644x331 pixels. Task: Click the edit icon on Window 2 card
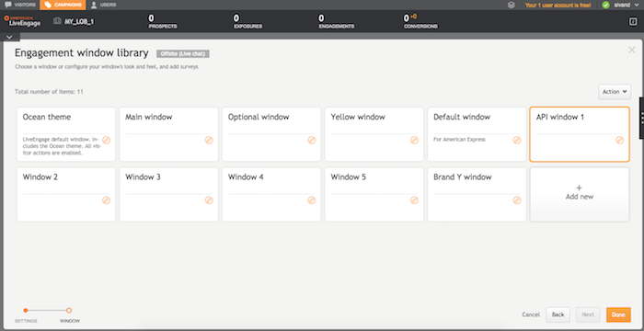coord(107,200)
